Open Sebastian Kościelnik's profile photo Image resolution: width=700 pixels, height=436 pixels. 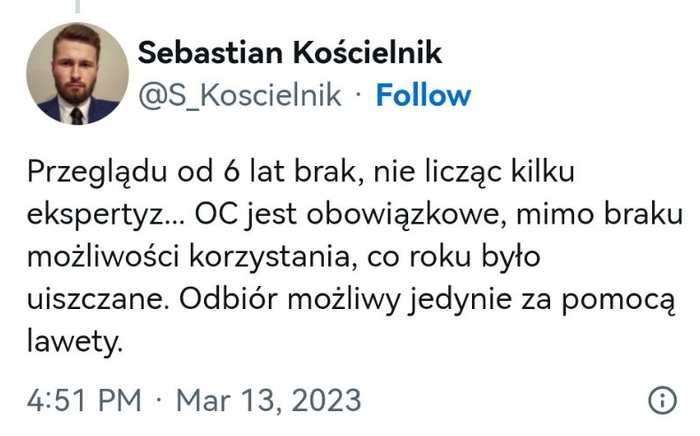[x=77, y=74]
